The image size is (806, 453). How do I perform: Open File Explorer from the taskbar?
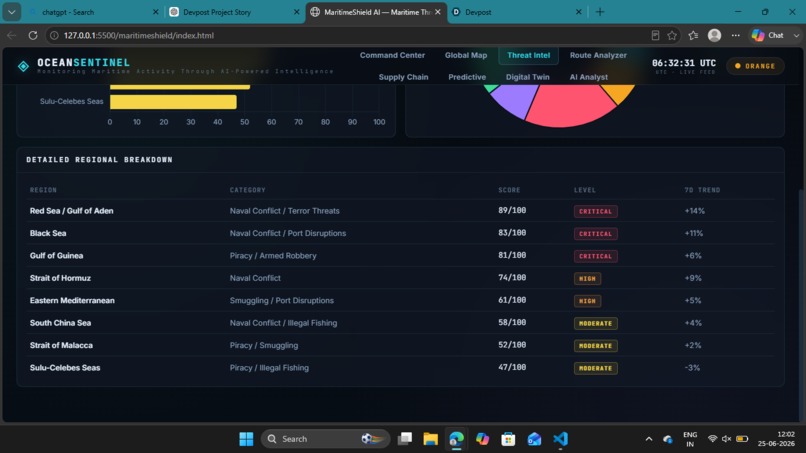coord(430,439)
